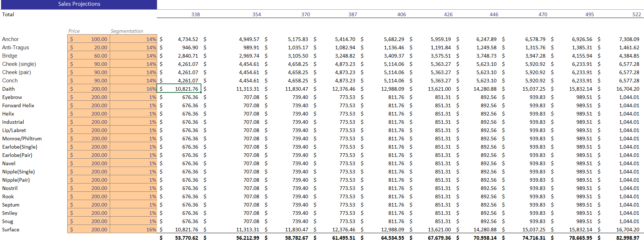Select Surface value 13,621.00
644x240 pixels.
tap(439, 230)
